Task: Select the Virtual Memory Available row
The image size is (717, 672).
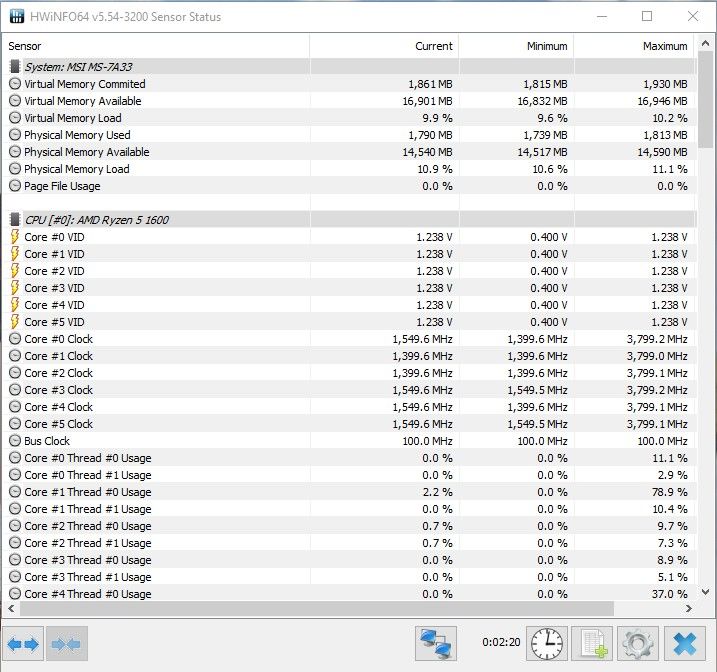Action: (350, 101)
